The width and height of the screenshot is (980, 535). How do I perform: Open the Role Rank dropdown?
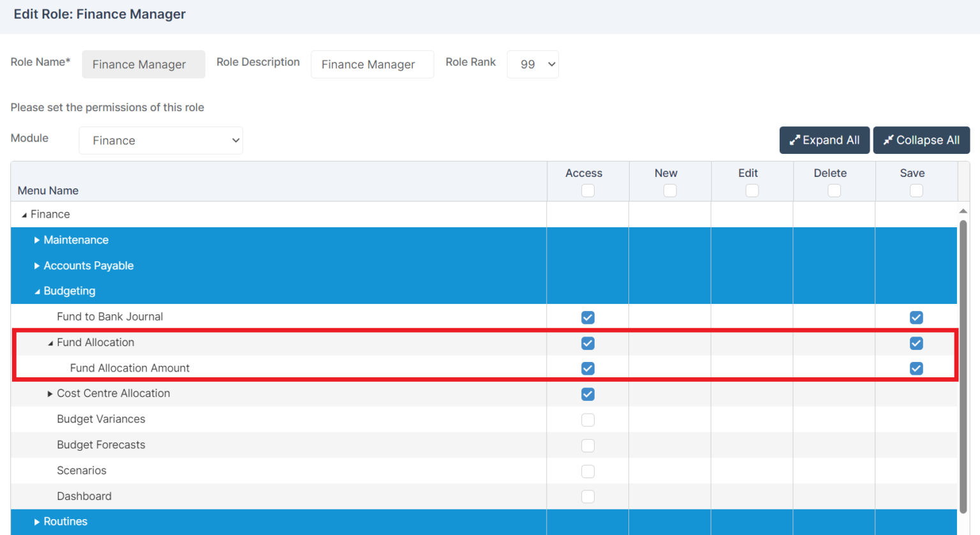532,64
